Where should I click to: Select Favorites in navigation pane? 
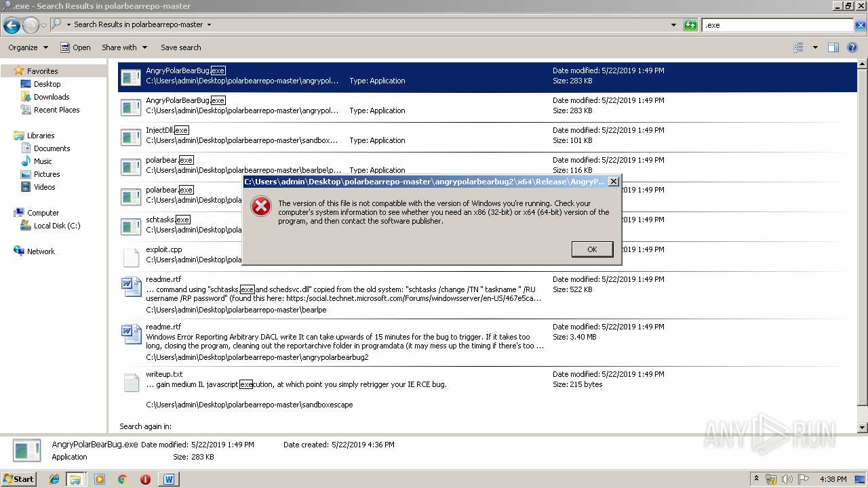tap(42, 71)
